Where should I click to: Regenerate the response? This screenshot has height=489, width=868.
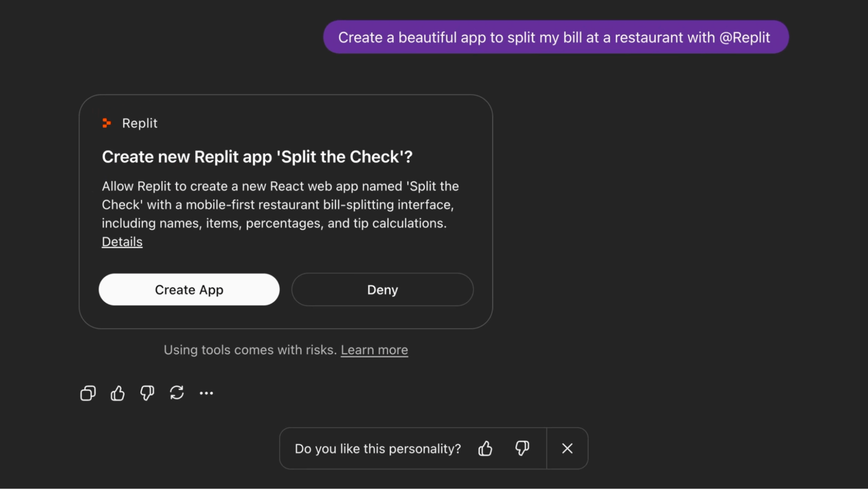[x=177, y=393]
